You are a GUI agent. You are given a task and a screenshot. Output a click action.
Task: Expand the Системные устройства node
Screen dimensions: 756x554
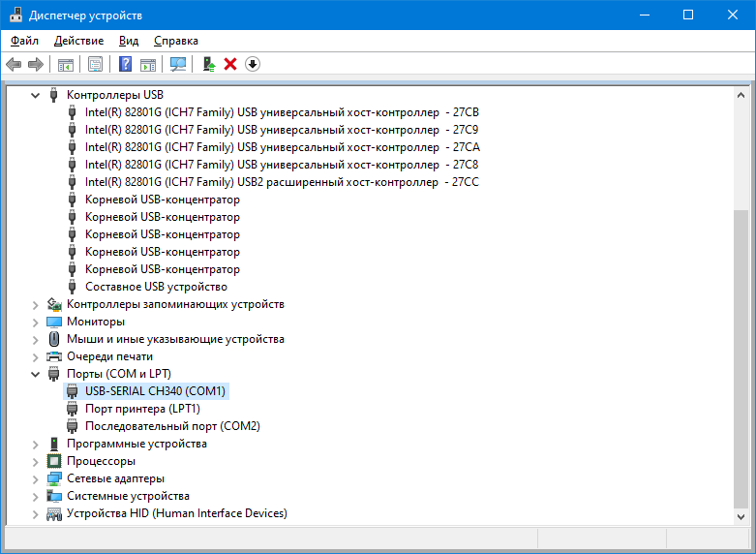click(35, 496)
